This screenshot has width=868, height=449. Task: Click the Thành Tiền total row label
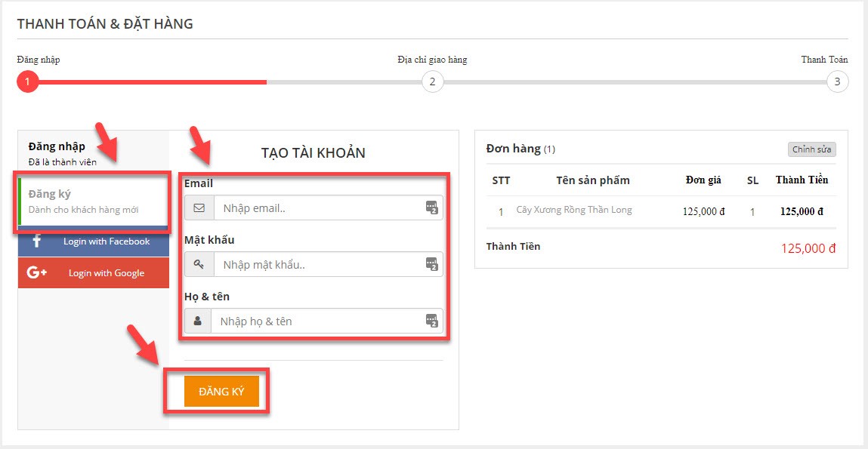513,246
